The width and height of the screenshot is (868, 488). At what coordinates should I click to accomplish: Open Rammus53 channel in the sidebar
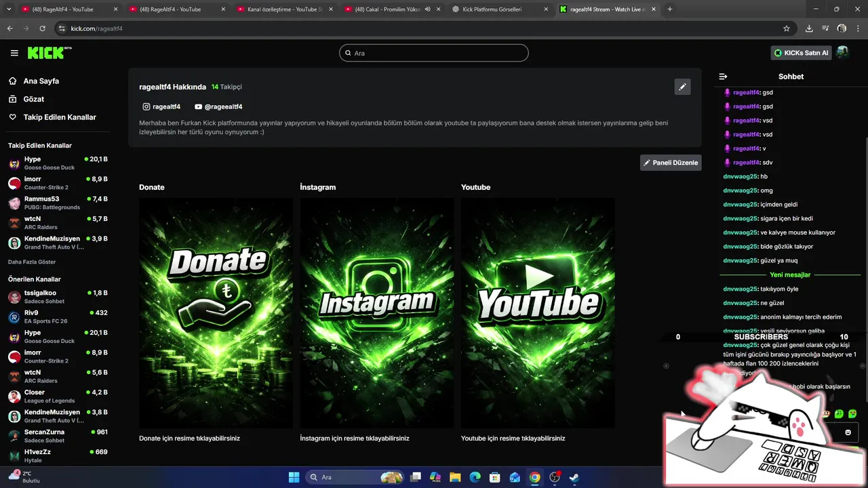58,203
